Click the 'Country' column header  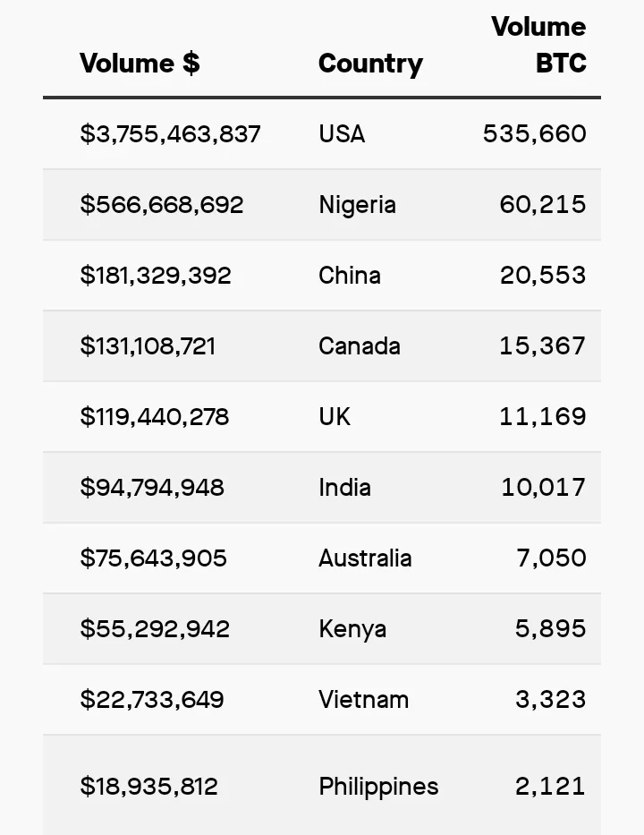click(370, 64)
